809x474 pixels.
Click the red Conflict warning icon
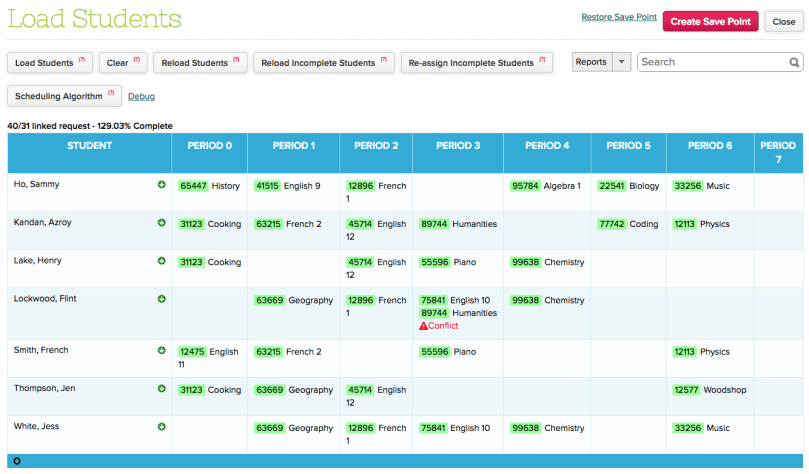424,326
